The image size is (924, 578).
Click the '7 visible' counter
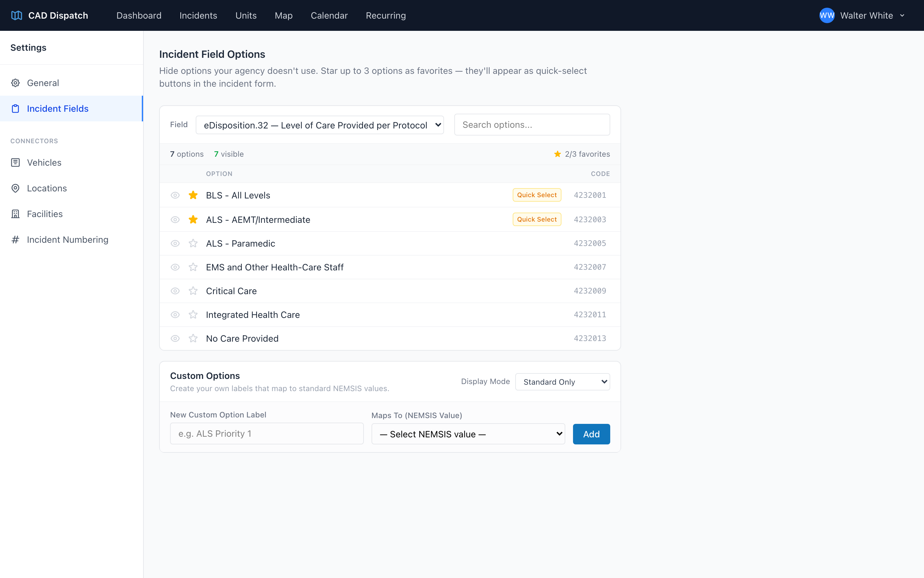(229, 154)
